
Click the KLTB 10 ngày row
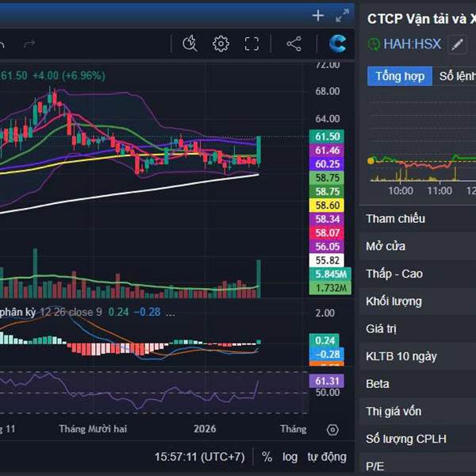click(418, 356)
